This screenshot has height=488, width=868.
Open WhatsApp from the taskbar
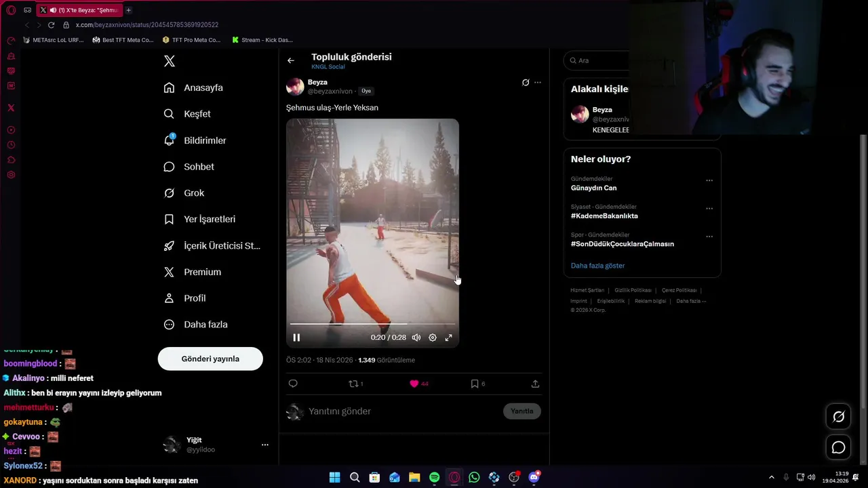click(474, 477)
